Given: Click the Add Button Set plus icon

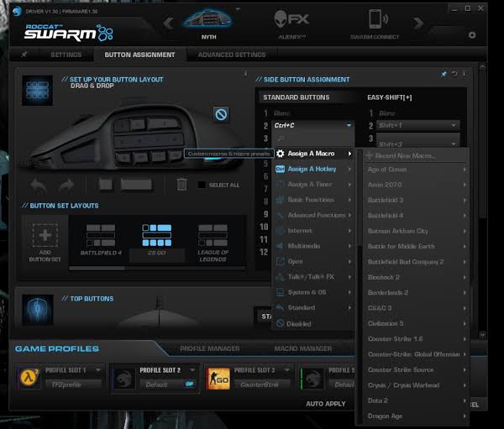Looking at the screenshot, I should tap(45, 236).
